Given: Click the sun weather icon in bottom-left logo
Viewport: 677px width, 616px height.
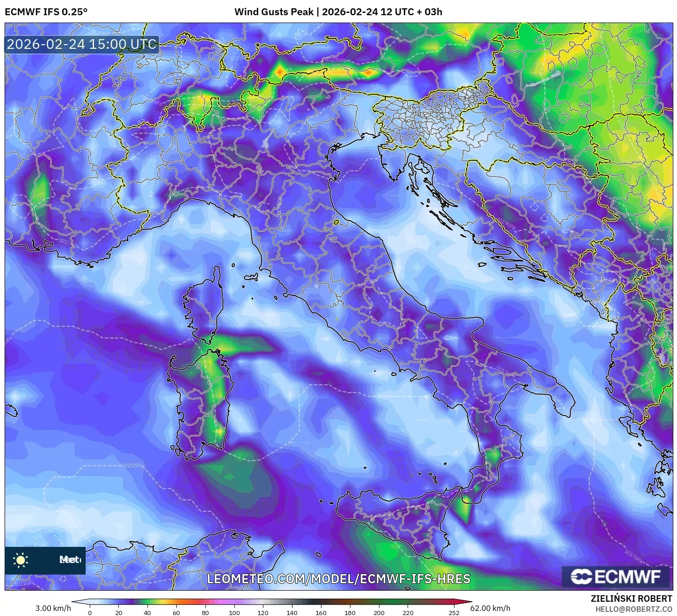Looking at the screenshot, I should [x=21, y=560].
